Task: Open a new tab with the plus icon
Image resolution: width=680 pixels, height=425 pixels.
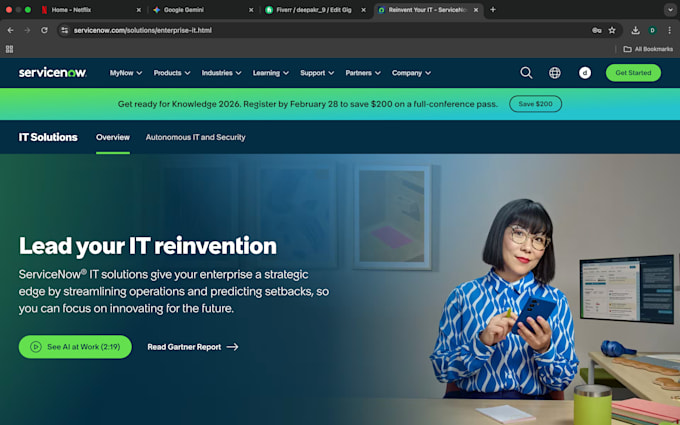Action: pyautogui.click(x=493, y=10)
